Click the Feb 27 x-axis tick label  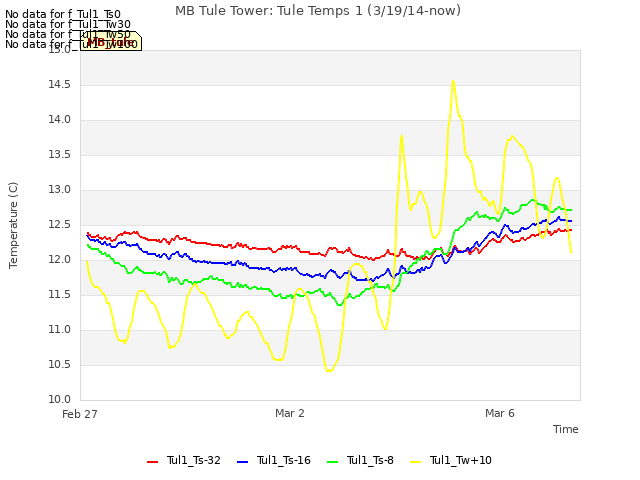point(80,414)
